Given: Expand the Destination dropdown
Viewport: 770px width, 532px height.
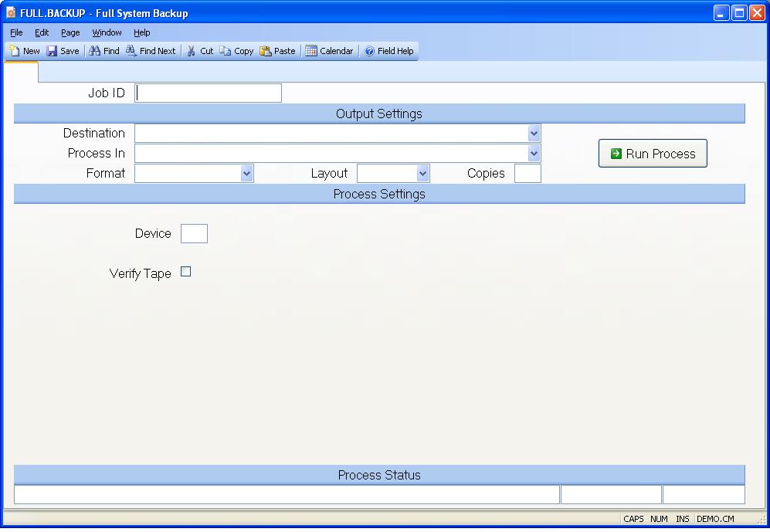Looking at the screenshot, I should point(534,134).
